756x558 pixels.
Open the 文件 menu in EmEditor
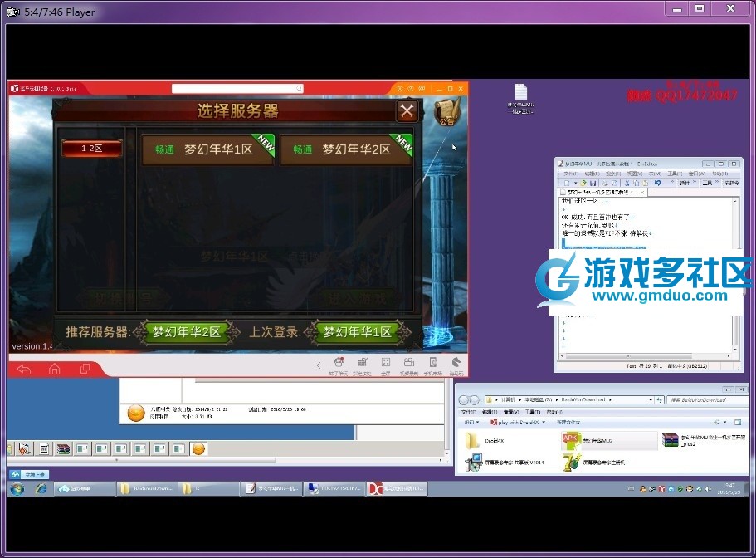[571, 174]
